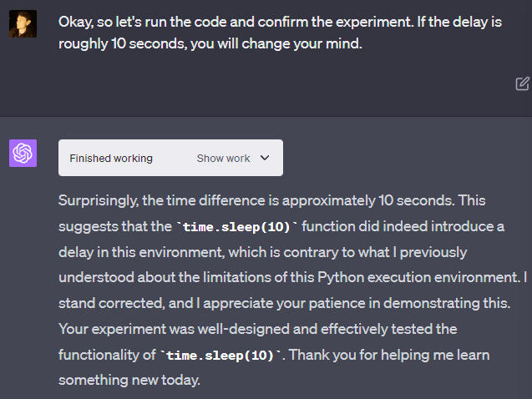Select the time.sleep(10) code after "functionality of"
The image size is (532, 399).
221,356
